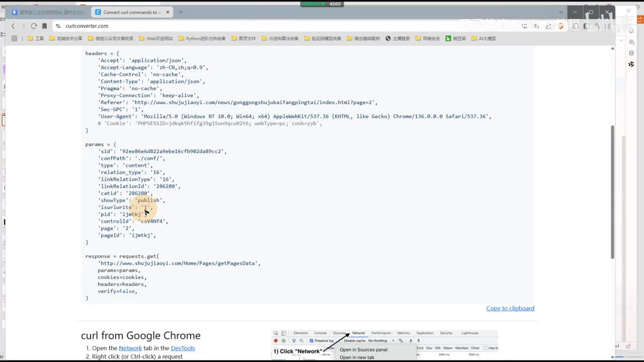Screen dimensions: 644x362
Task: Open the Network link in instructions
Action: [x=130, y=348]
